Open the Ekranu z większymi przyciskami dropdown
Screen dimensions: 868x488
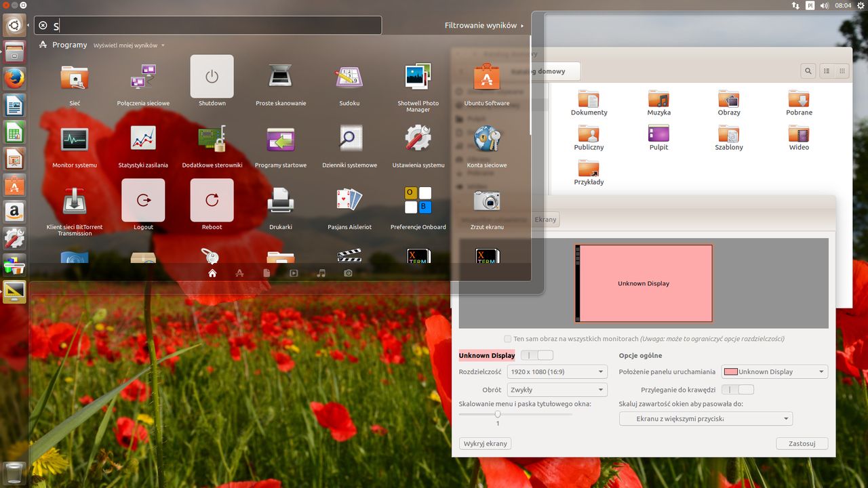pos(706,419)
